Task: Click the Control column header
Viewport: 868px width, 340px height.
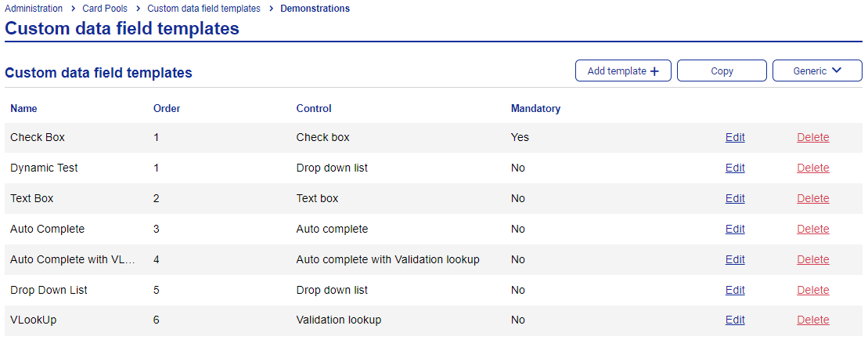Action: click(x=314, y=109)
